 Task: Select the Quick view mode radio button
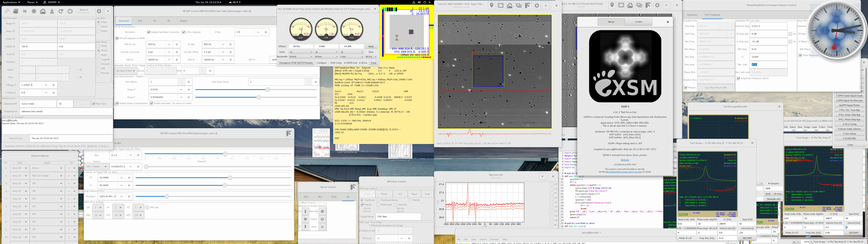coord(99,46)
